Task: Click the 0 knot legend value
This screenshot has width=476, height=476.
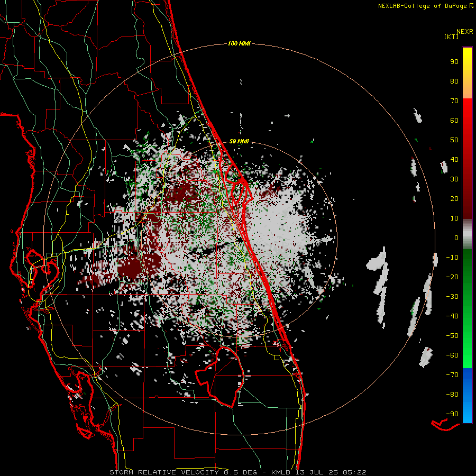Action: click(x=456, y=238)
